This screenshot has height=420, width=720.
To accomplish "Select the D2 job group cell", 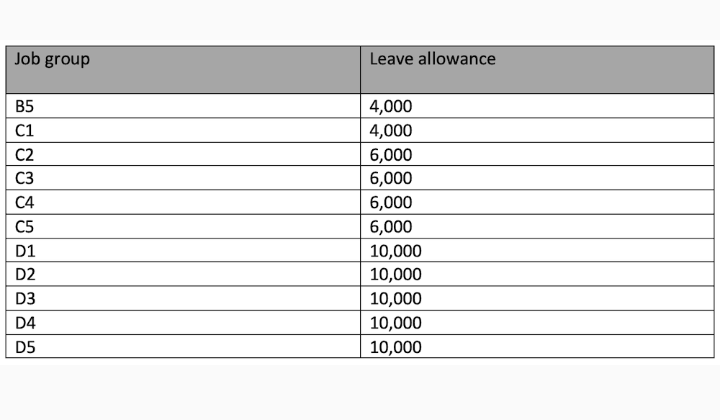I will pyautogui.click(x=25, y=274).
